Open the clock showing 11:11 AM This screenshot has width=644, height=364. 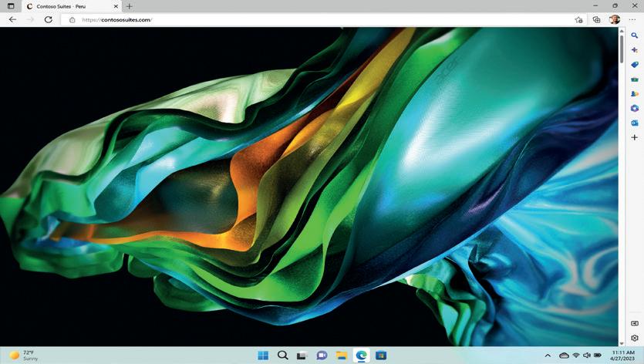click(x=623, y=356)
